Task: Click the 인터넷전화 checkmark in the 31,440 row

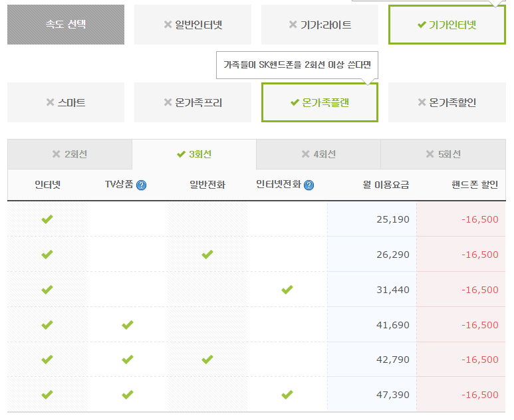Action: coord(287,290)
